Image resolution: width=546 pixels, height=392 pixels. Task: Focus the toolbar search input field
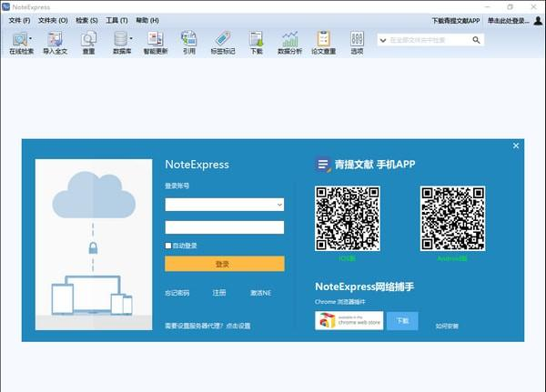click(x=429, y=40)
